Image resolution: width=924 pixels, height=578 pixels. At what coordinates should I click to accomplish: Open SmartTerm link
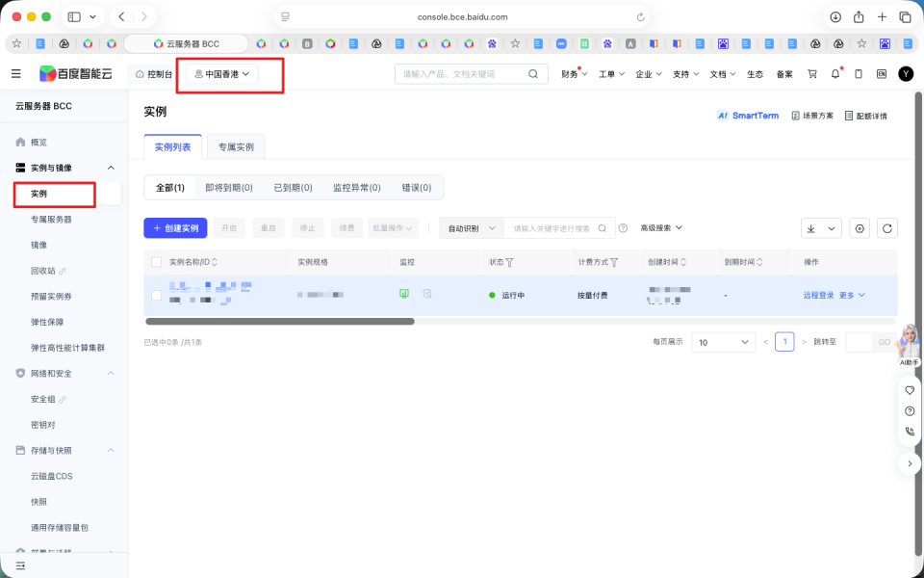pyautogui.click(x=748, y=116)
